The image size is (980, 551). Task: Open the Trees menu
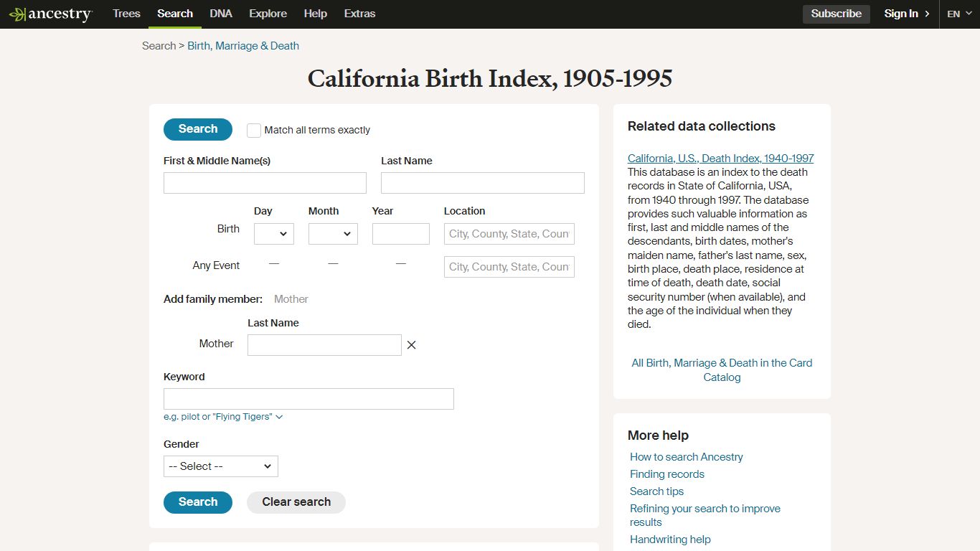pos(126,14)
